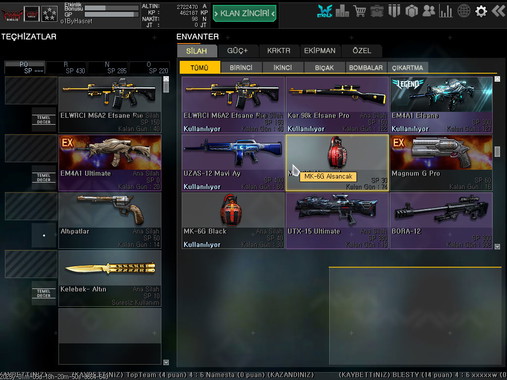
Task: Click the globe icon in top bar
Action: point(463,11)
